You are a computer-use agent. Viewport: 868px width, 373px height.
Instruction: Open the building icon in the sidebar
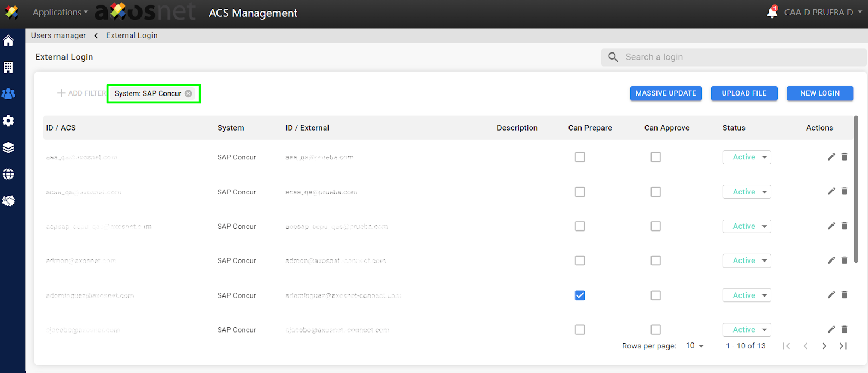click(8, 67)
